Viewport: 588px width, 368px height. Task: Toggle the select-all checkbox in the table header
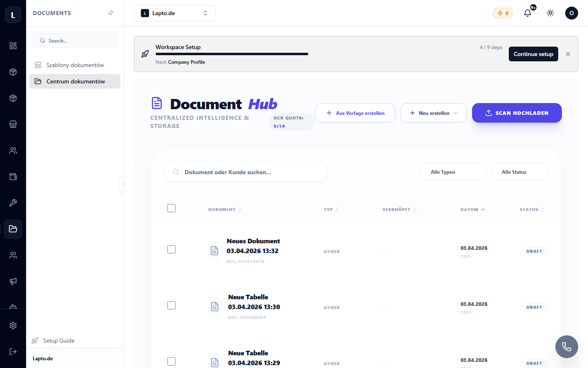pos(171,208)
